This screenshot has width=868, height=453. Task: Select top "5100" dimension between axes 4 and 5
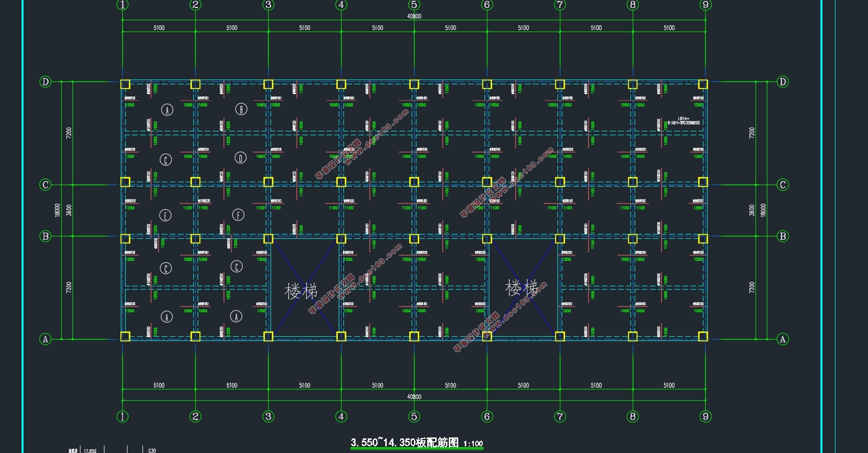coord(378,28)
